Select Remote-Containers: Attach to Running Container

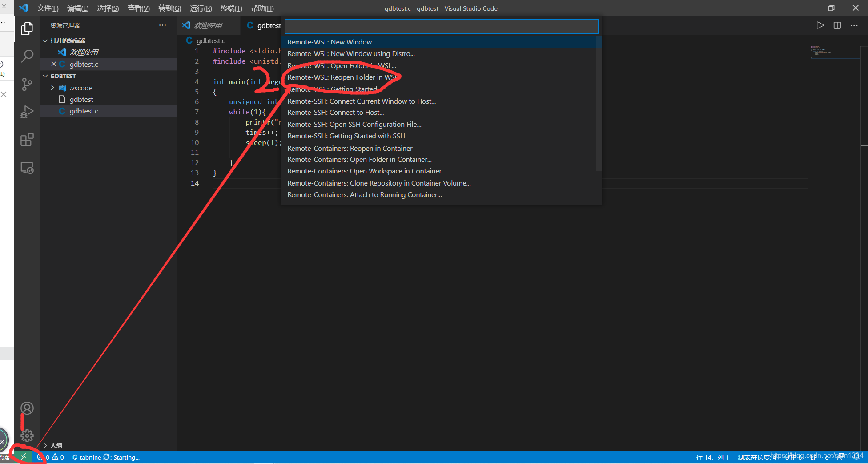click(441, 194)
